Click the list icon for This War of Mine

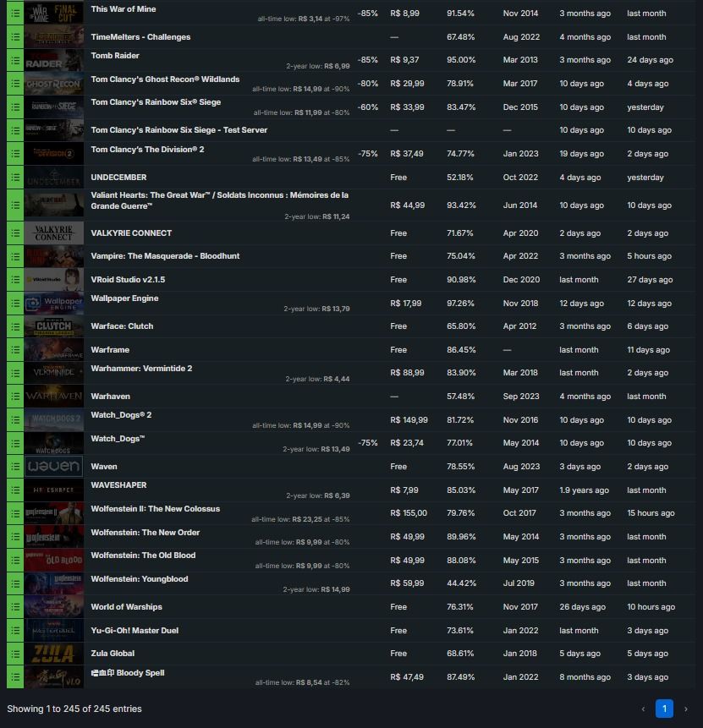pyautogui.click(x=15, y=13)
